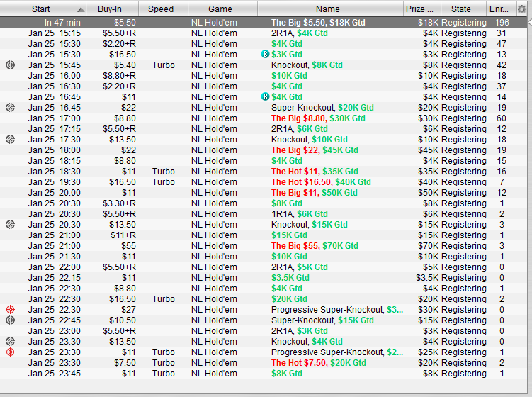Select the Super-Knockout, $20K Gtd tournament
Image resolution: width=532 pixels, height=397 pixels.
pyautogui.click(x=322, y=108)
